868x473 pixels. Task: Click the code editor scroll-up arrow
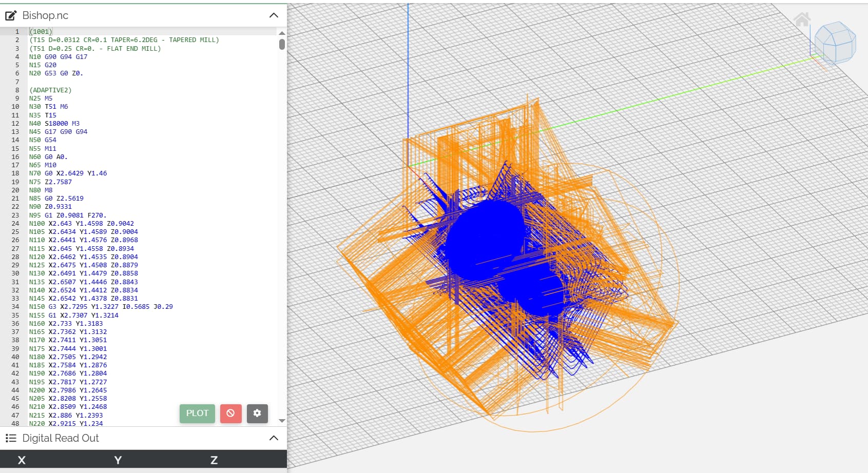[282, 33]
